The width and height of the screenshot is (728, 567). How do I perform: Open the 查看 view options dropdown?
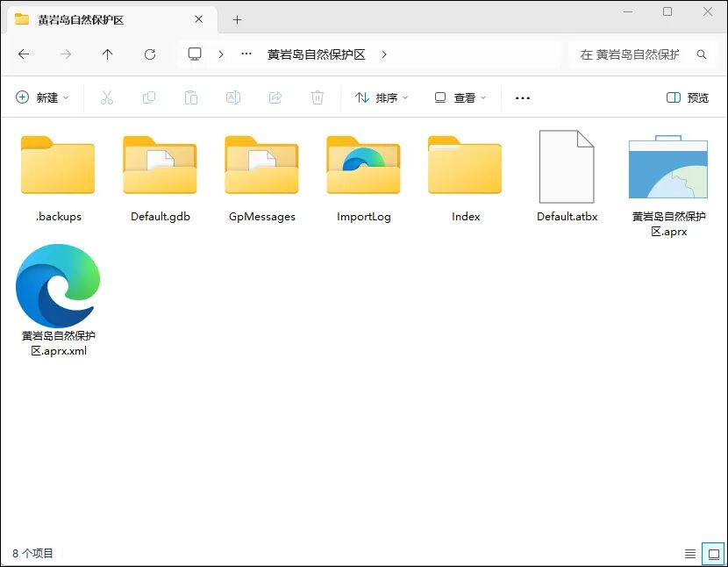pos(457,97)
